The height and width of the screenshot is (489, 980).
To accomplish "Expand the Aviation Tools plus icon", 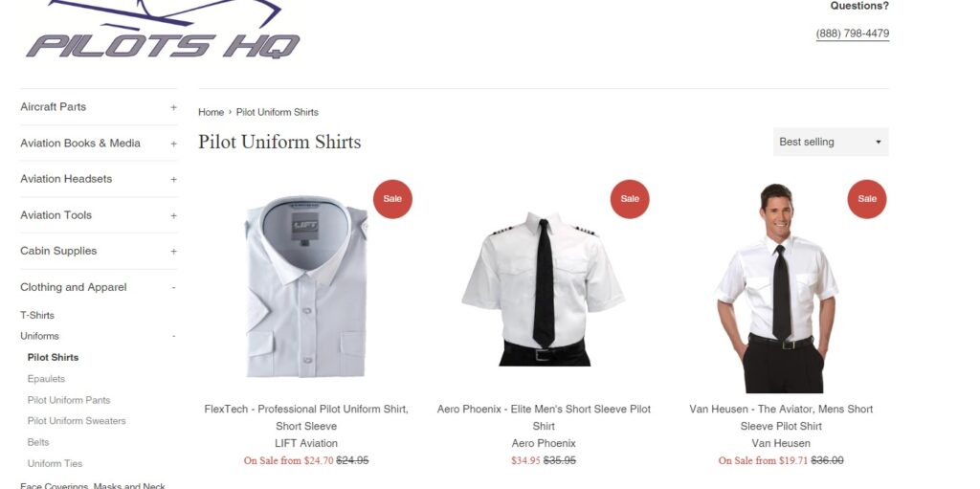I will tap(173, 215).
